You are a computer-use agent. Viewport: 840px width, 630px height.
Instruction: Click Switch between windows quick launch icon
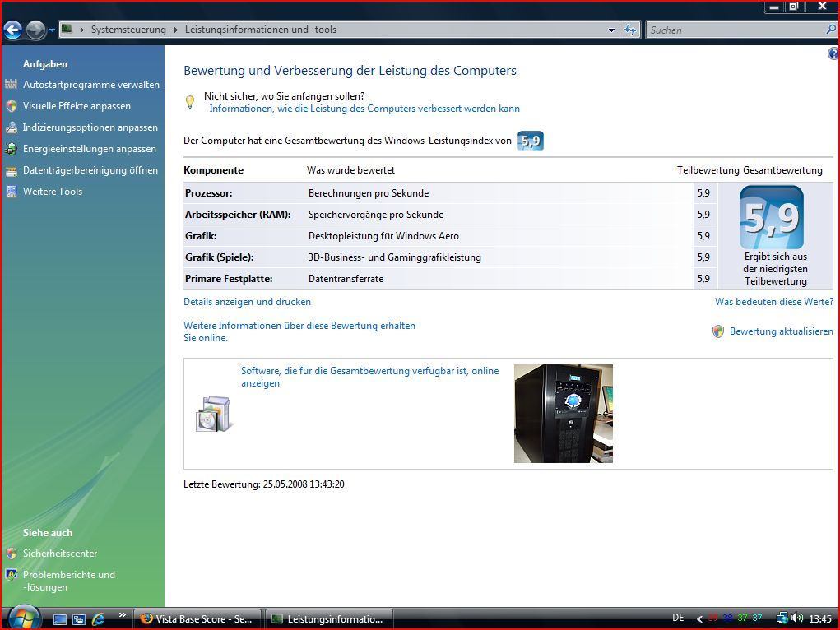[79, 619]
